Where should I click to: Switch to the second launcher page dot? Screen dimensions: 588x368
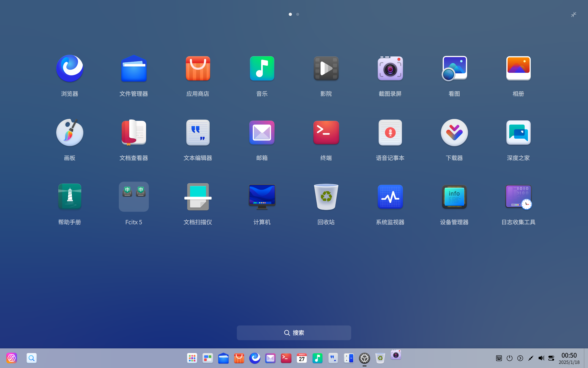coord(298,14)
